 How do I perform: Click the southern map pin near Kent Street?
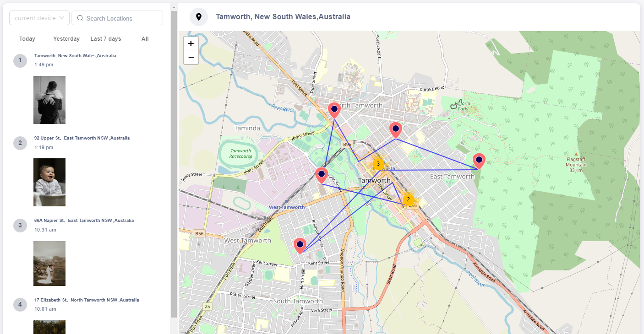(300, 245)
